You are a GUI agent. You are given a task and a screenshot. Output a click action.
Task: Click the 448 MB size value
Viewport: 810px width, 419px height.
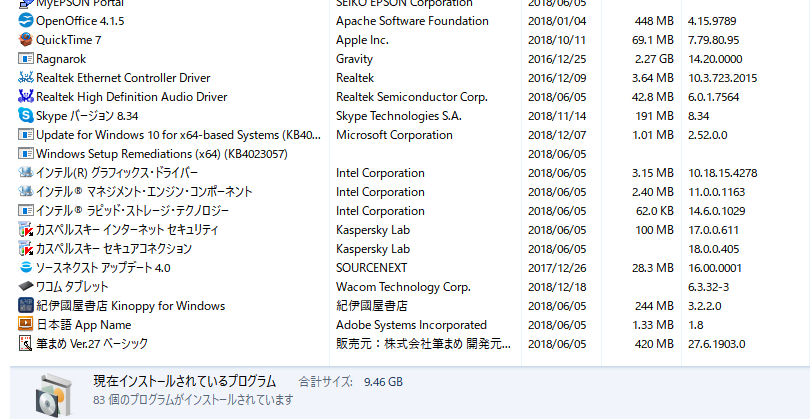pyautogui.click(x=654, y=21)
